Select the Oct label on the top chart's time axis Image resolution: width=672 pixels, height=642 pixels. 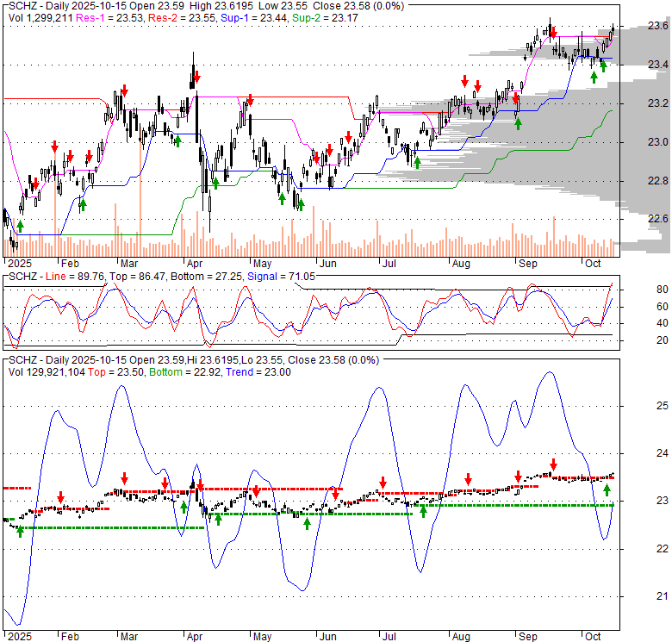593,264
